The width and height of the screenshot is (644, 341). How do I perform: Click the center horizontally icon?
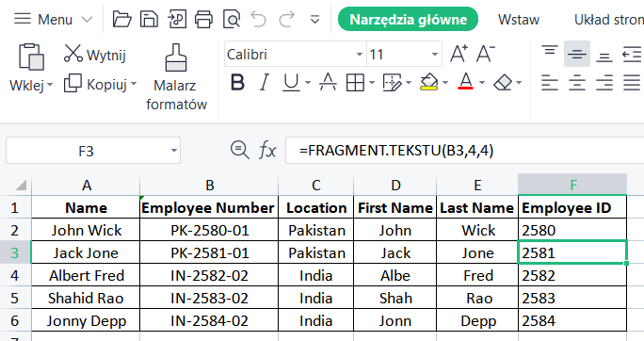pyautogui.click(x=576, y=83)
